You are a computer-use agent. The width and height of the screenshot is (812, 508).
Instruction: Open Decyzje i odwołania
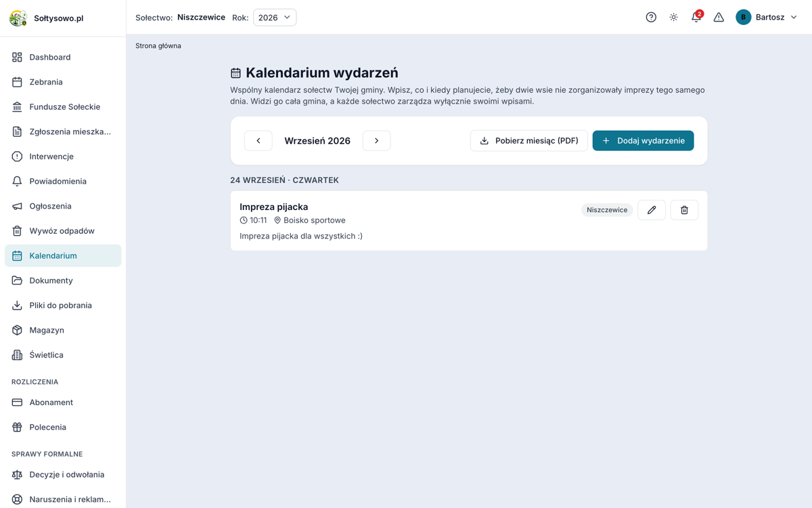pyautogui.click(x=63, y=475)
